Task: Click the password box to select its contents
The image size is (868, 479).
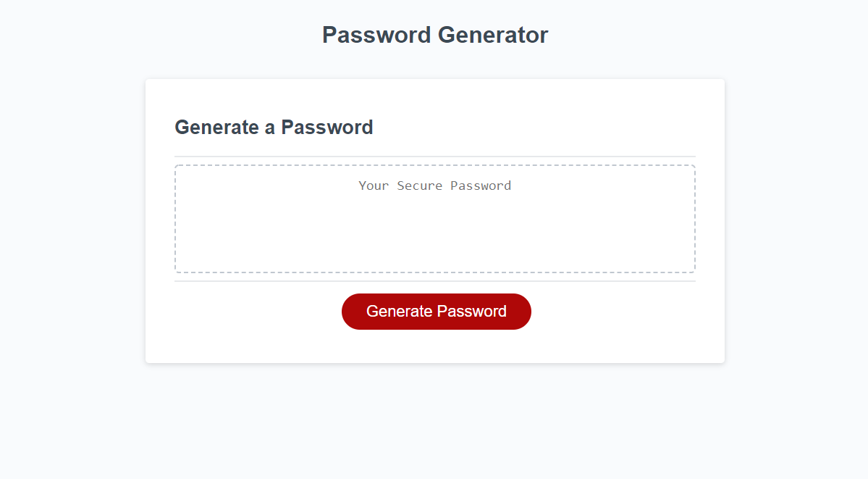Action: 434,217
